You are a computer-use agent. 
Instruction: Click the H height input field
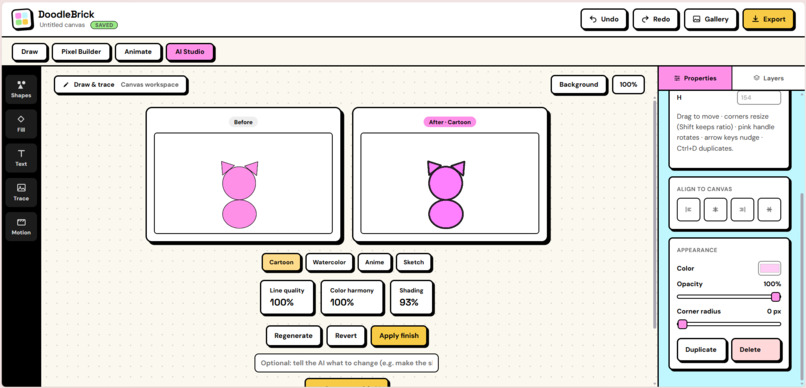759,98
